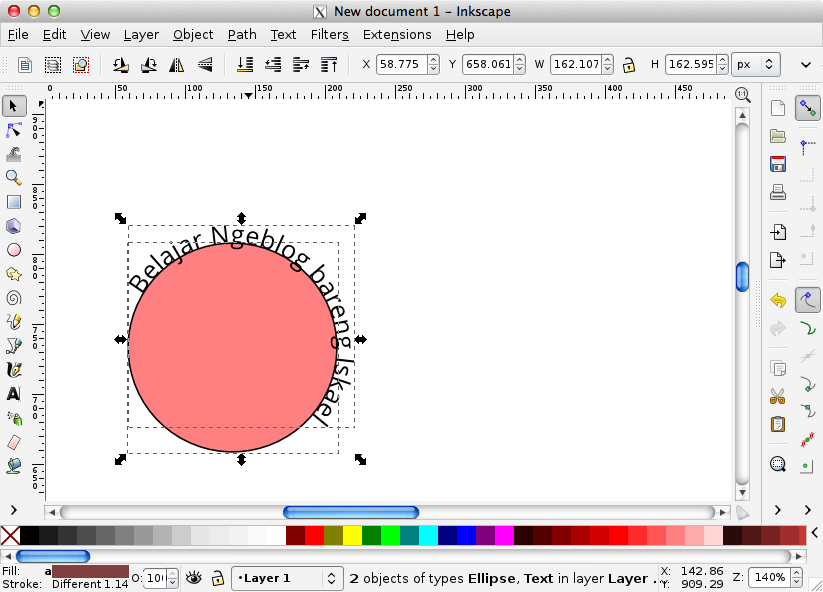This screenshot has height=592, width=823.
Task: Select the Text tool
Action: 14,394
